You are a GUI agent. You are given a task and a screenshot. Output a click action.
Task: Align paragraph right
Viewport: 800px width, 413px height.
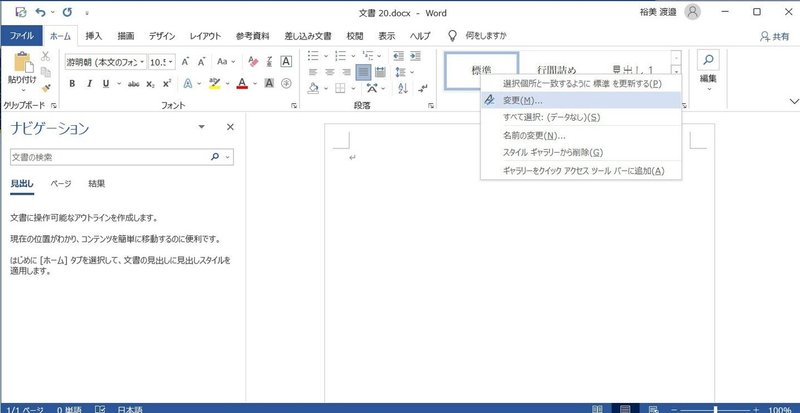coord(346,72)
